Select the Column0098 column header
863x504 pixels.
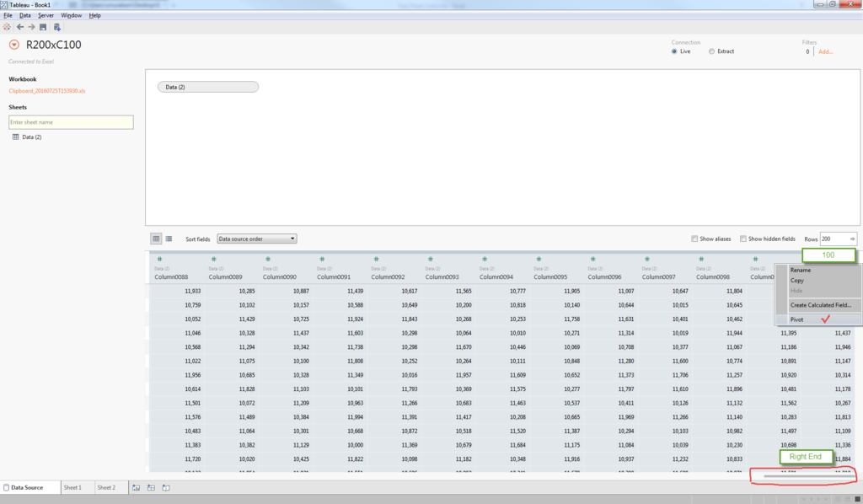pyautogui.click(x=713, y=276)
